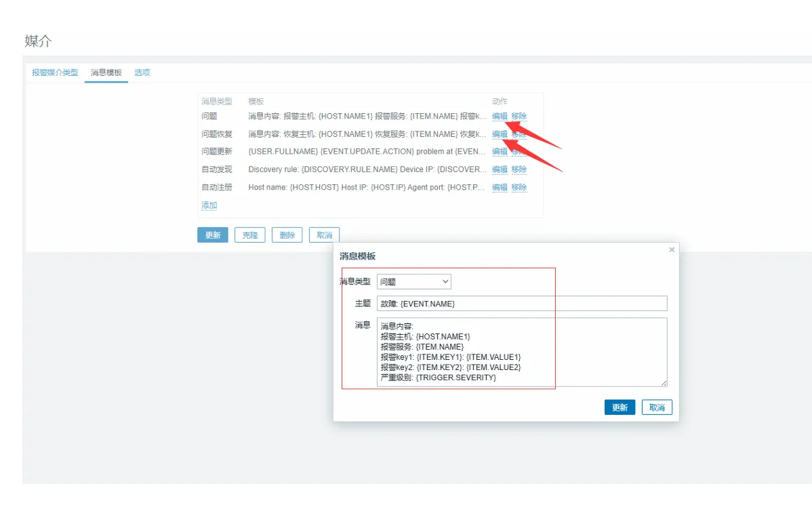Open the 消息类型 dropdown

click(x=413, y=281)
